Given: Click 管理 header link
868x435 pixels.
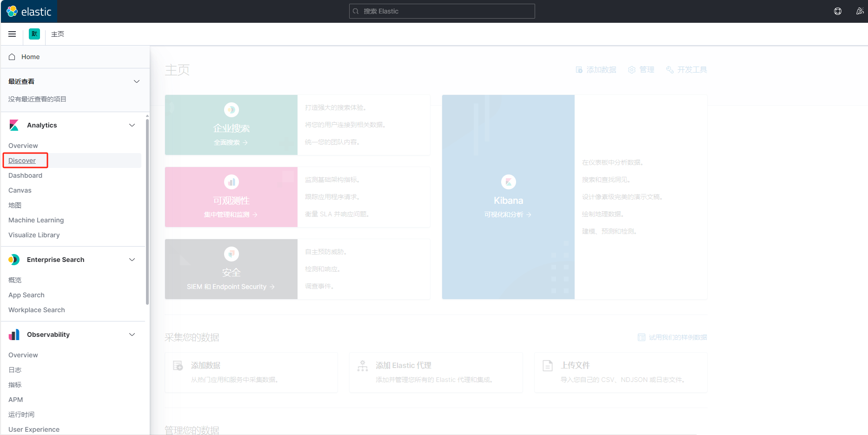Looking at the screenshot, I should [641, 70].
